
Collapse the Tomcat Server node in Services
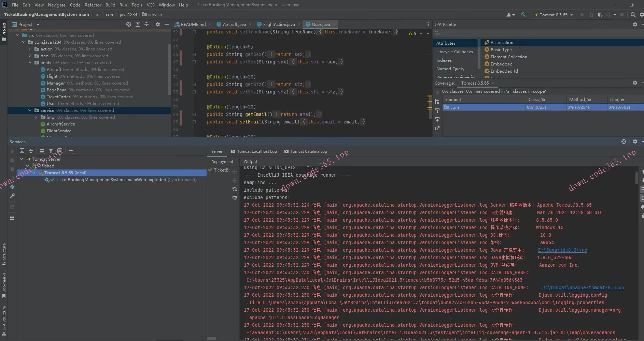(x=22, y=159)
